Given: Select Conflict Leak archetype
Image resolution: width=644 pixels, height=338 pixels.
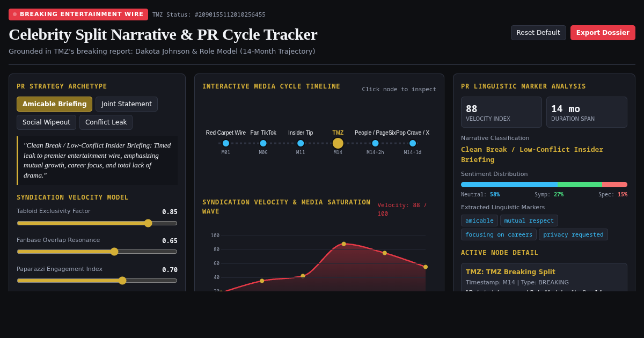Looking at the screenshot, I should [x=106, y=122].
